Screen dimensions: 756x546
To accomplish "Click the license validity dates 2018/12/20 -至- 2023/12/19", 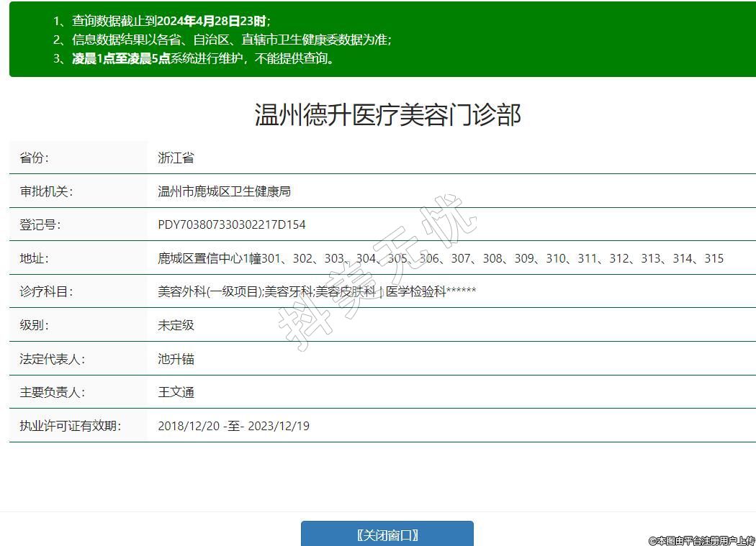I will click(233, 426).
